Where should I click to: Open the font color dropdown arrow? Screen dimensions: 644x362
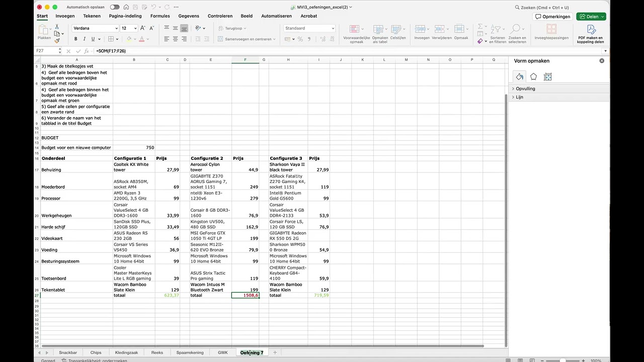(x=148, y=39)
